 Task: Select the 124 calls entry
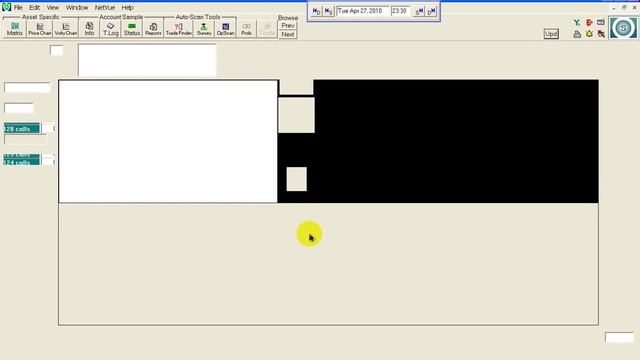[22, 162]
